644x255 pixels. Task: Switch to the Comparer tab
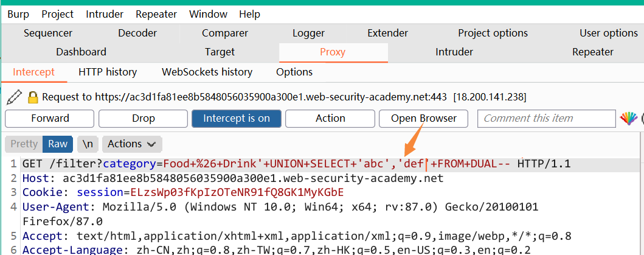(225, 33)
